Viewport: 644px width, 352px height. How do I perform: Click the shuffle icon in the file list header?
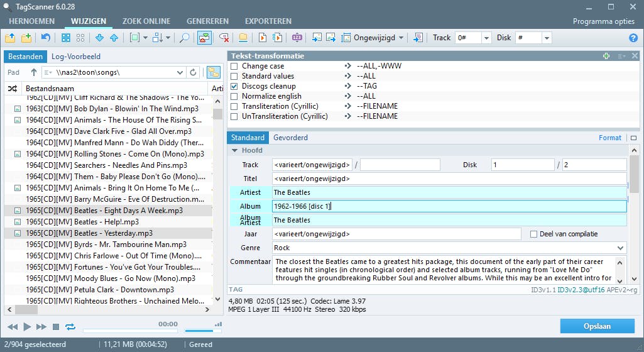pos(12,89)
